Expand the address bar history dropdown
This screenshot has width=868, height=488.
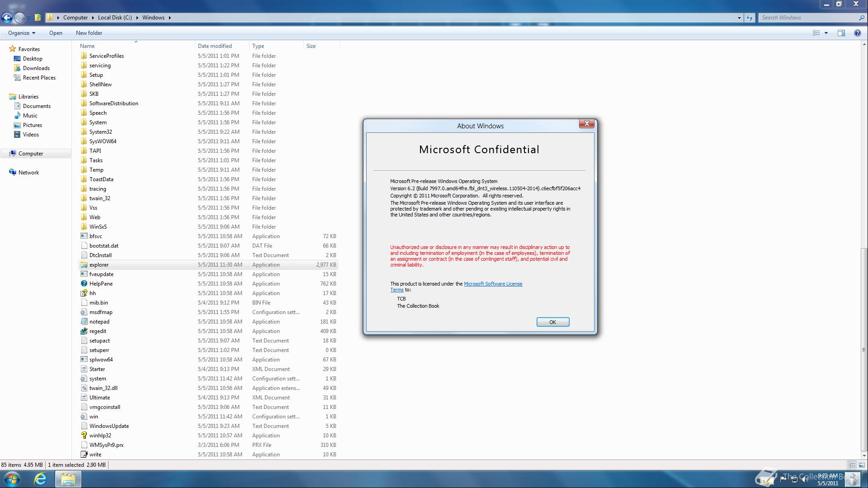(x=739, y=18)
